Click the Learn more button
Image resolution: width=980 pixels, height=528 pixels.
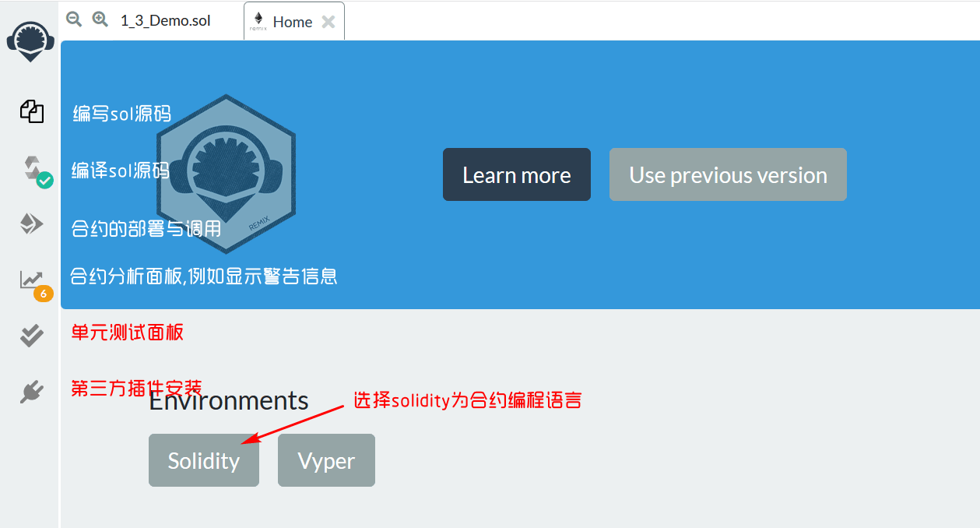[517, 174]
